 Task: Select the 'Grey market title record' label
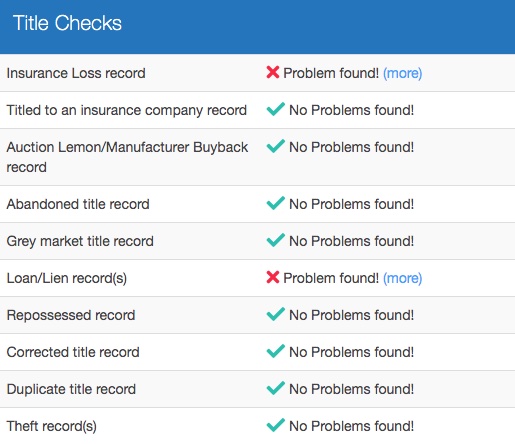click(x=80, y=241)
